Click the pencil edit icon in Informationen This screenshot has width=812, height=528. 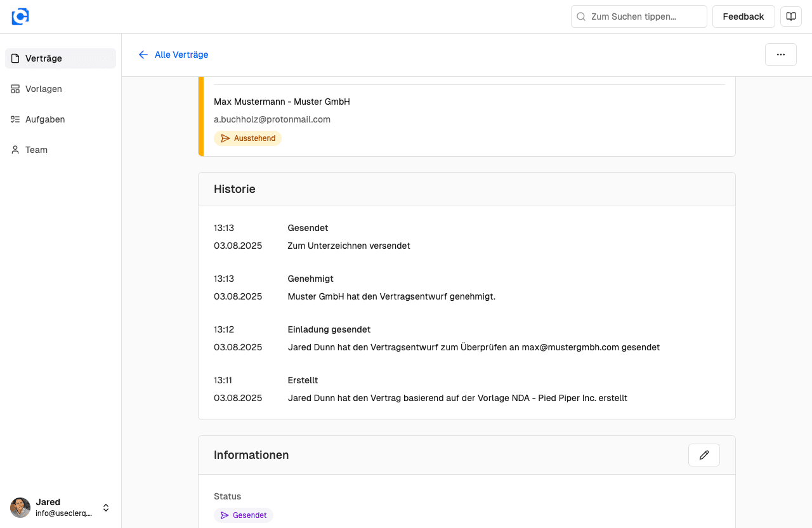704,455
